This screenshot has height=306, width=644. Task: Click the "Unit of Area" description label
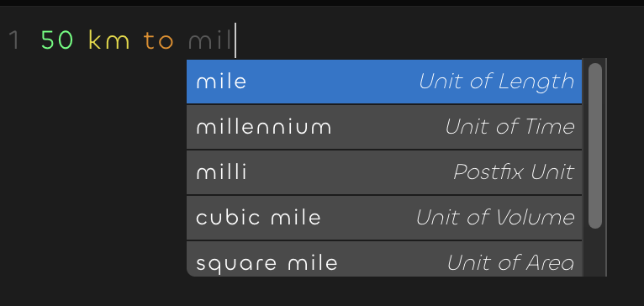(510, 263)
